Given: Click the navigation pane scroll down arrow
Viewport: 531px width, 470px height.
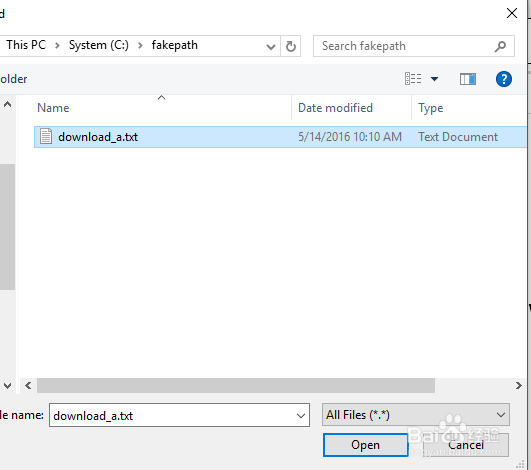Looking at the screenshot, I should point(7,385).
